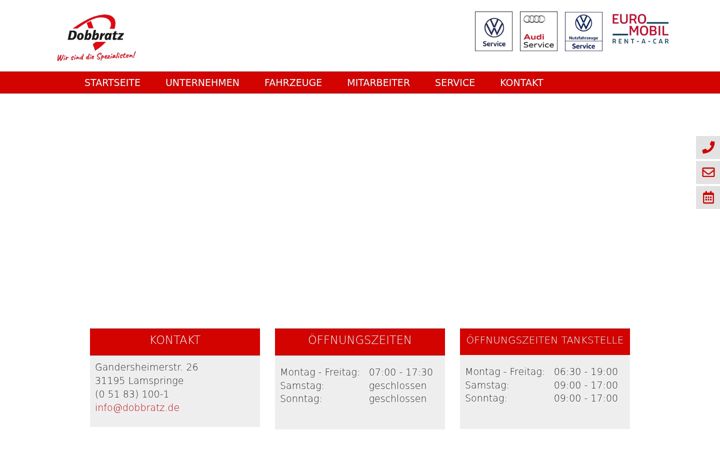Open the Service menu item
This screenshot has height=450, width=720.
point(455,83)
